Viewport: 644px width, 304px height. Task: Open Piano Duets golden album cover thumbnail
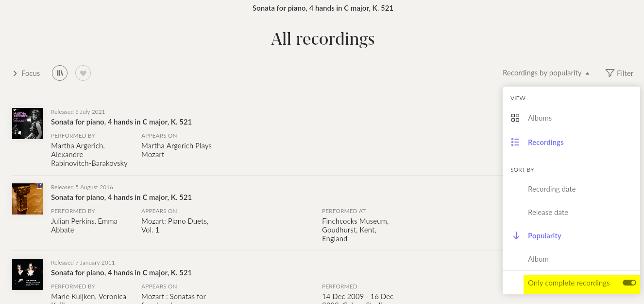tap(28, 199)
